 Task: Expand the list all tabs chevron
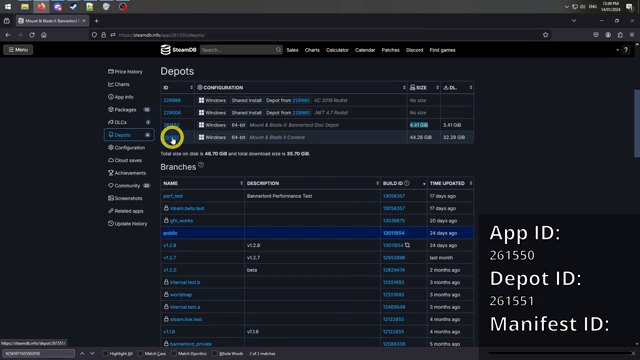574,21
